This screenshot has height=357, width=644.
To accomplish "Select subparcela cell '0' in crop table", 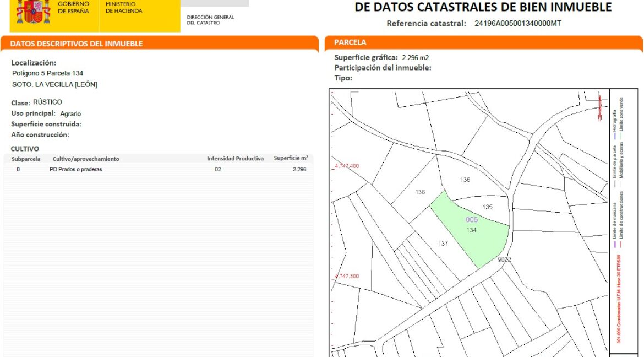I will click(x=18, y=170).
